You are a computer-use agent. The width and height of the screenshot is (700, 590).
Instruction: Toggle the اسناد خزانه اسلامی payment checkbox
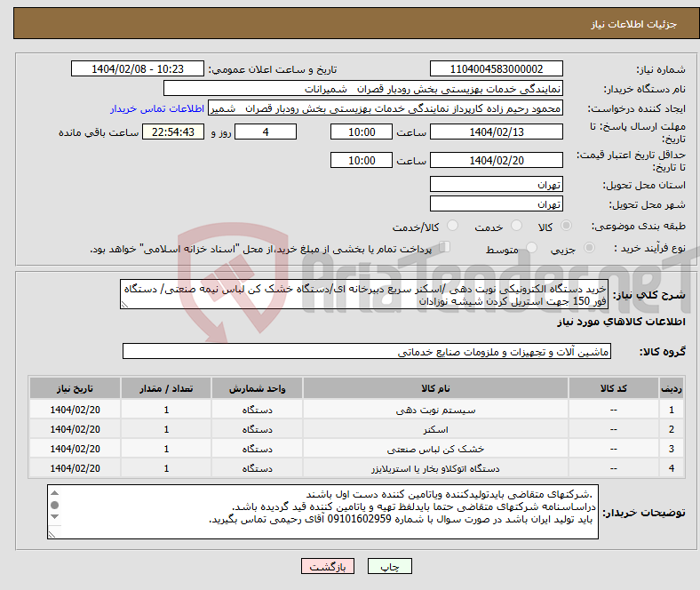click(445, 247)
